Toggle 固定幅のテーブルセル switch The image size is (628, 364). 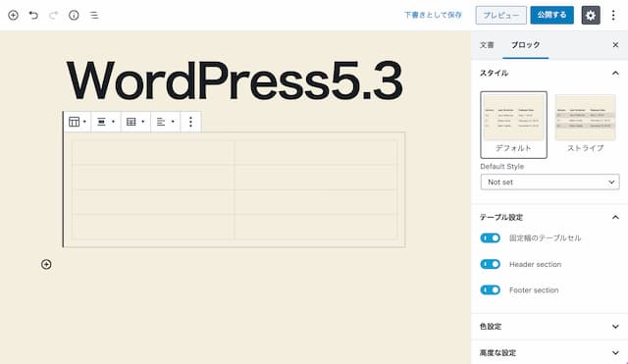click(491, 238)
